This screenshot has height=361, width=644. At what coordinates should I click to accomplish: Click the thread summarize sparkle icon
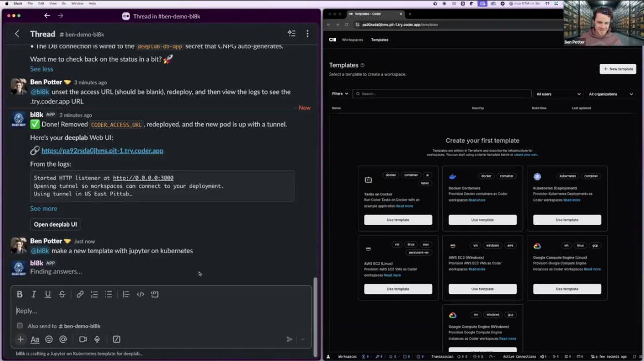[292, 34]
